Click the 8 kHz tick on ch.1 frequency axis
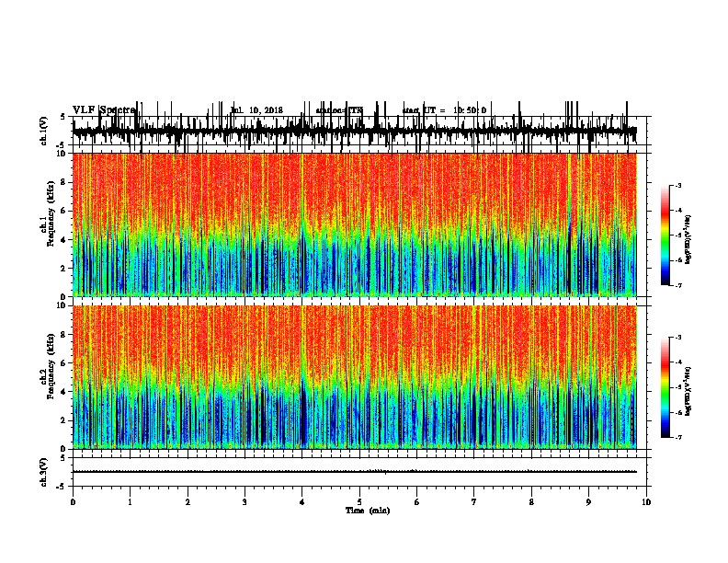This screenshot has width=728, height=563. [63, 182]
